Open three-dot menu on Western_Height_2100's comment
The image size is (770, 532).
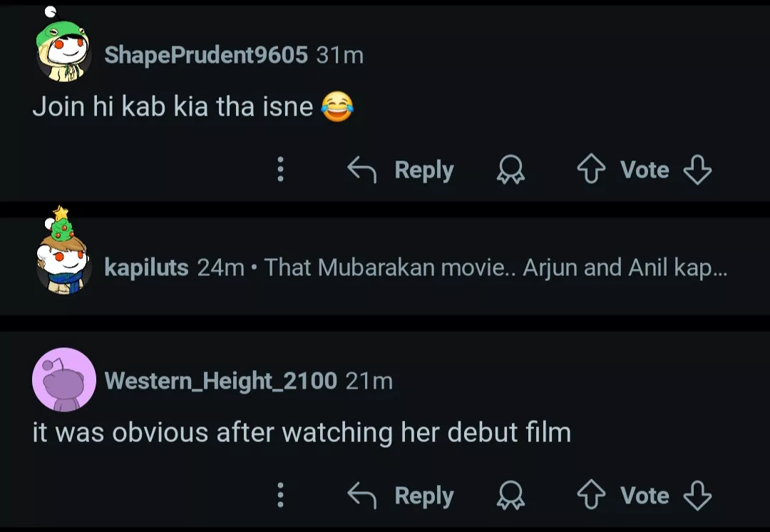(x=280, y=495)
